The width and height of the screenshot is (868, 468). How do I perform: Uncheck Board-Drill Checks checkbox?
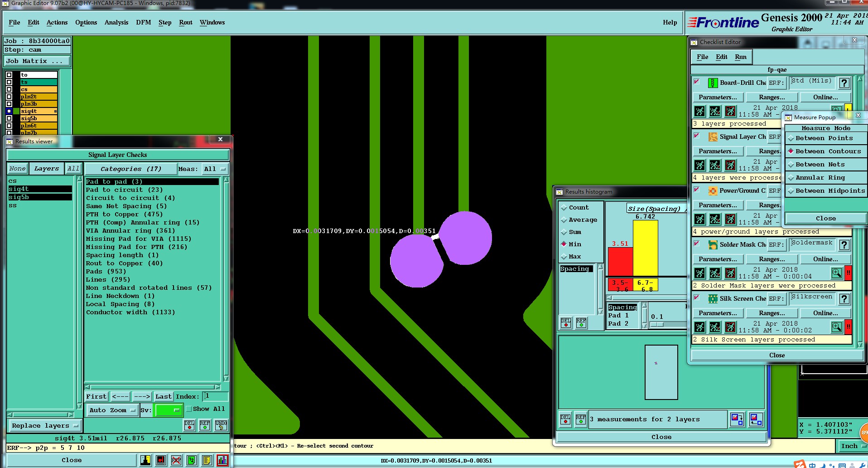pyautogui.click(x=697, y=82)
